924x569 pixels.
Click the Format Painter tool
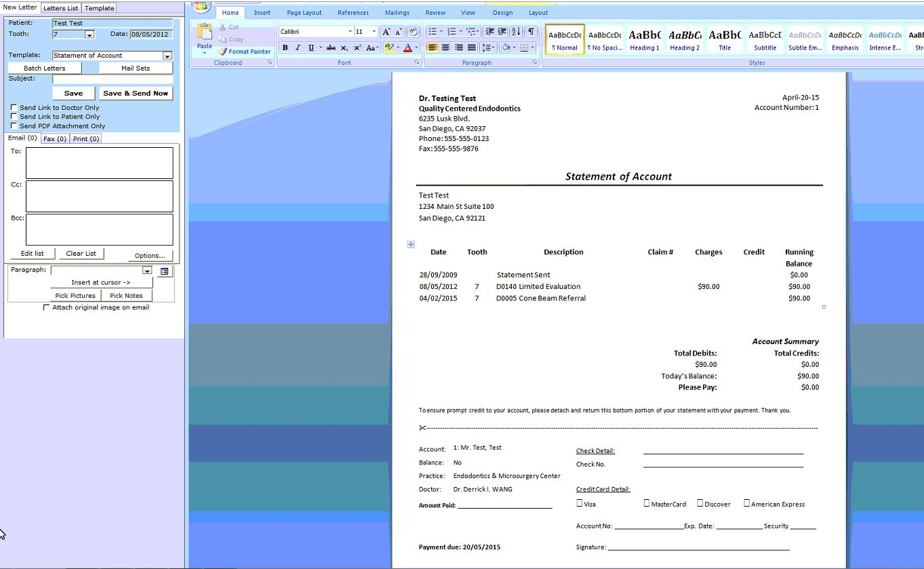tap(245, 52)
